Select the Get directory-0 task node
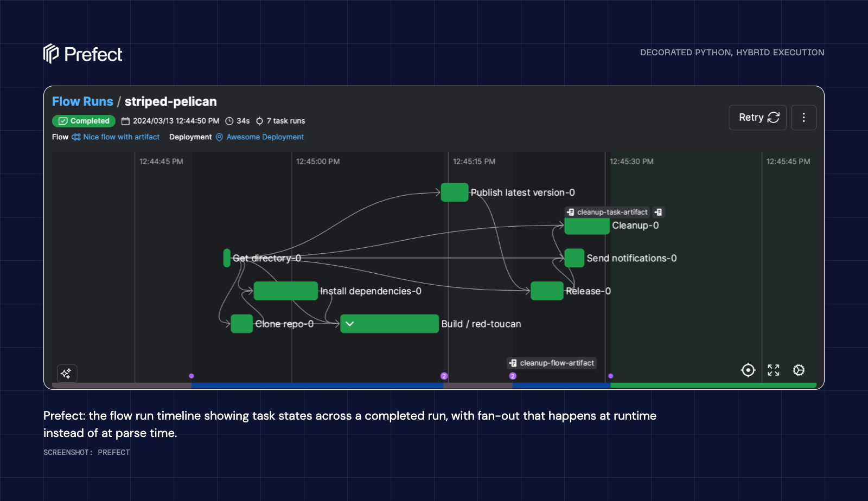The height and width of the screenshot is (501, 868). pyautogui.click(x=227, y=258)
